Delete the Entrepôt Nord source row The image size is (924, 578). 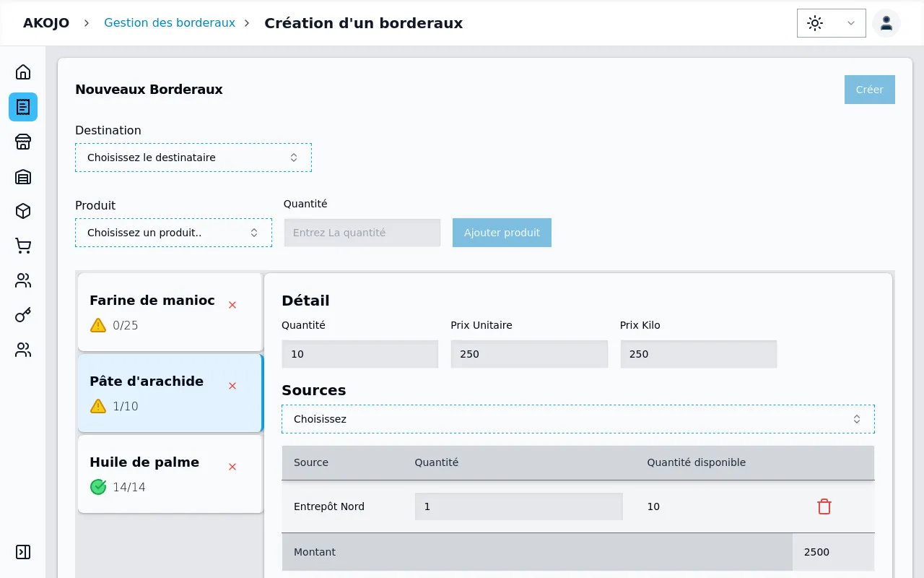pyautogui.click(x=824, y=506)
